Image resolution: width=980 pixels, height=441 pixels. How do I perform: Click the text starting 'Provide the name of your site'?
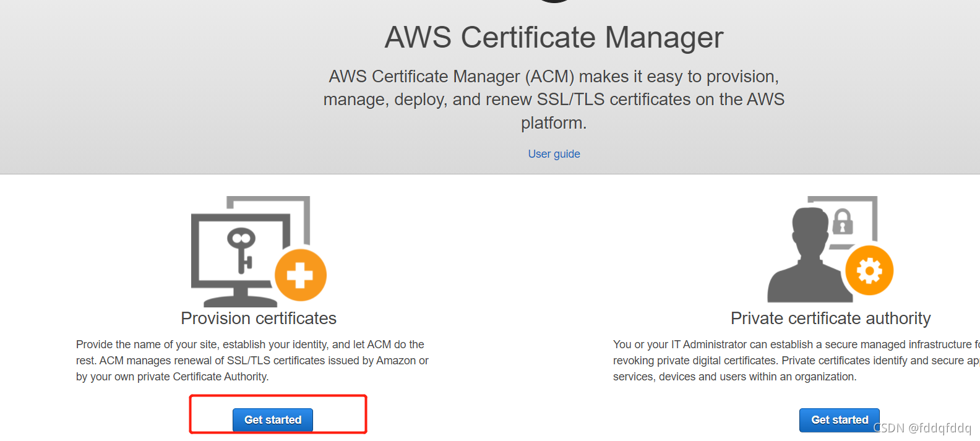(x=252, y=361)
